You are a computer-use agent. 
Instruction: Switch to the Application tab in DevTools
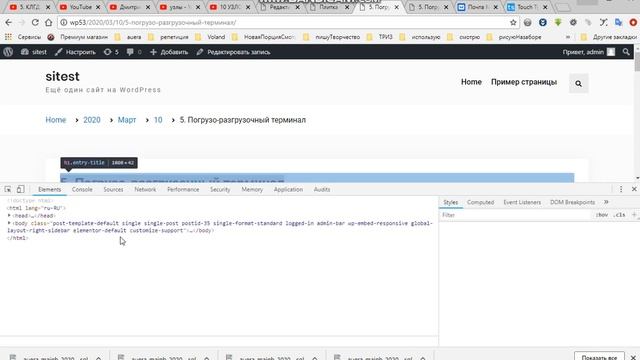pos(288,189)
